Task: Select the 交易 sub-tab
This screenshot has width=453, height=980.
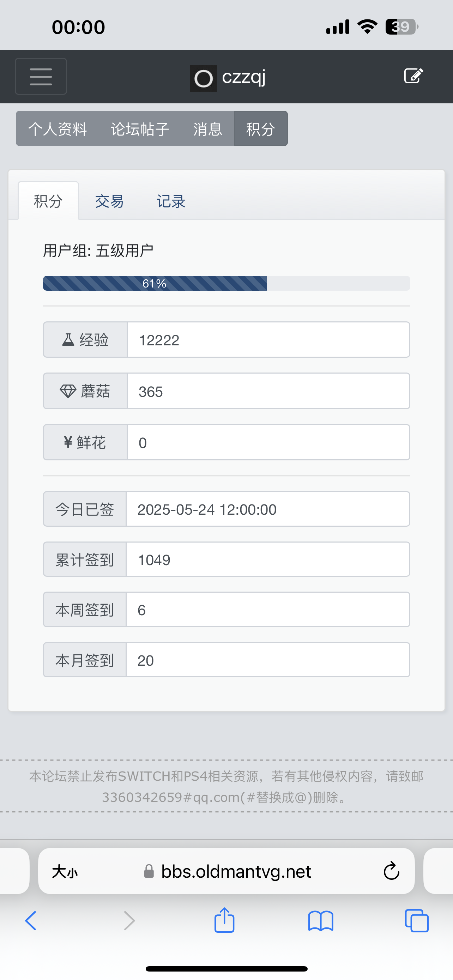Action: coord(109,201)
